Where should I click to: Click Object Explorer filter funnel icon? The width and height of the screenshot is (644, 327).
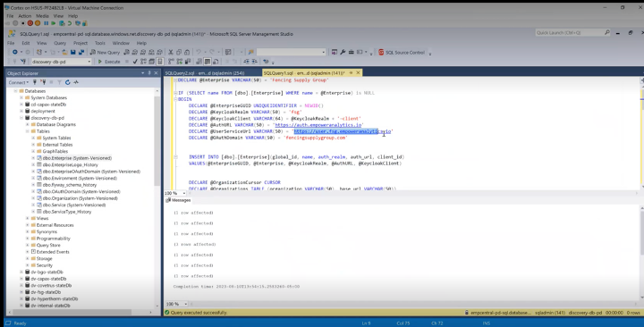tap(59, 82)
